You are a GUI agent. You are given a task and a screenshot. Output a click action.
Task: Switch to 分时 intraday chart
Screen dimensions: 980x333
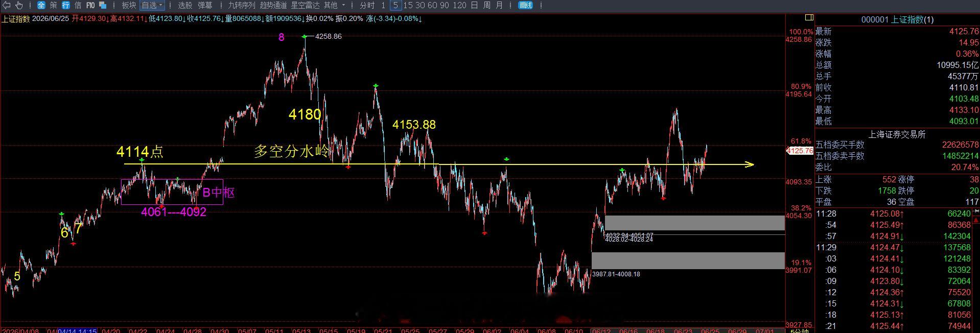[367, 5]
